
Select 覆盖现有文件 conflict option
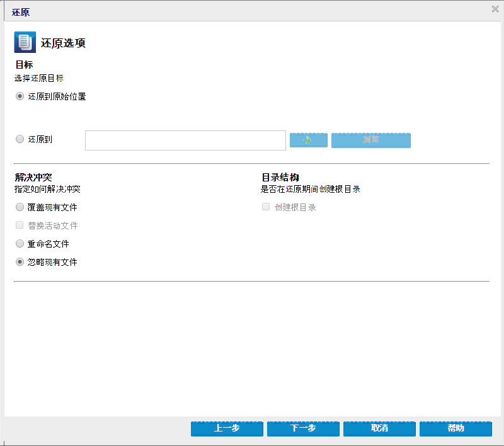20,207
